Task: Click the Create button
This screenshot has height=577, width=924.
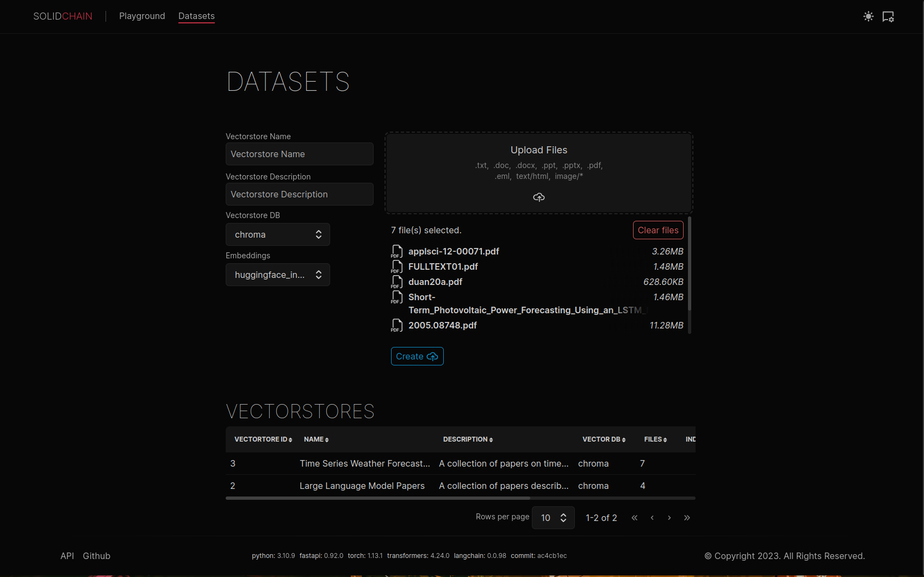Action: [x=417, y=356]
